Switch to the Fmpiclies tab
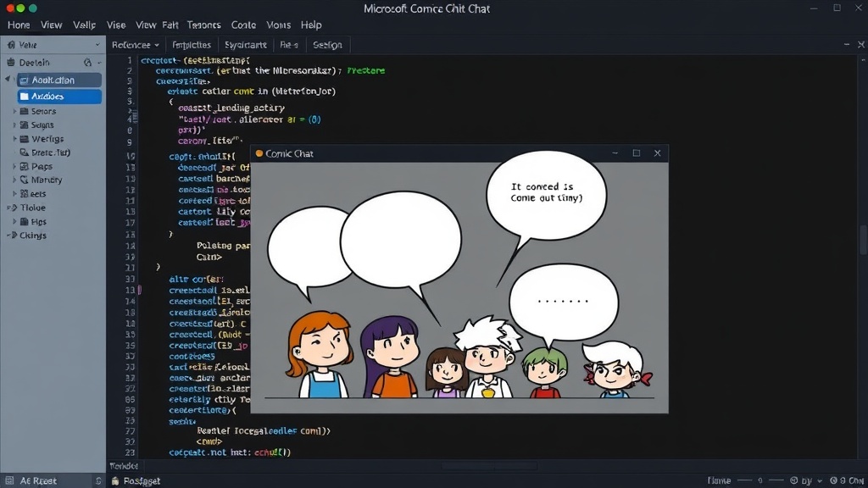 tap(192, 45)
